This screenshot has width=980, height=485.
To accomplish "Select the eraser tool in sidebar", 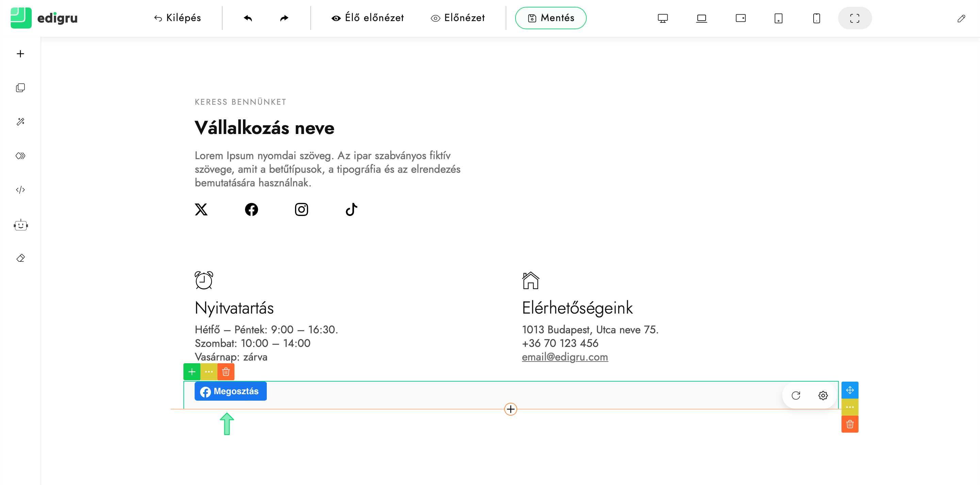I will [20, 258].
